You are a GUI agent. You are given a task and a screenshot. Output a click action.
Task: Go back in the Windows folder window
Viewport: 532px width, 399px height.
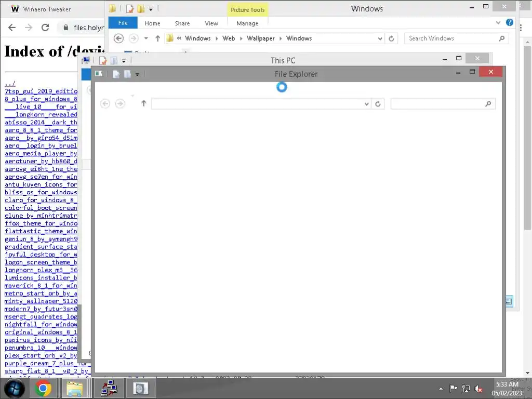pyautogui.click(x=118, y=38)
